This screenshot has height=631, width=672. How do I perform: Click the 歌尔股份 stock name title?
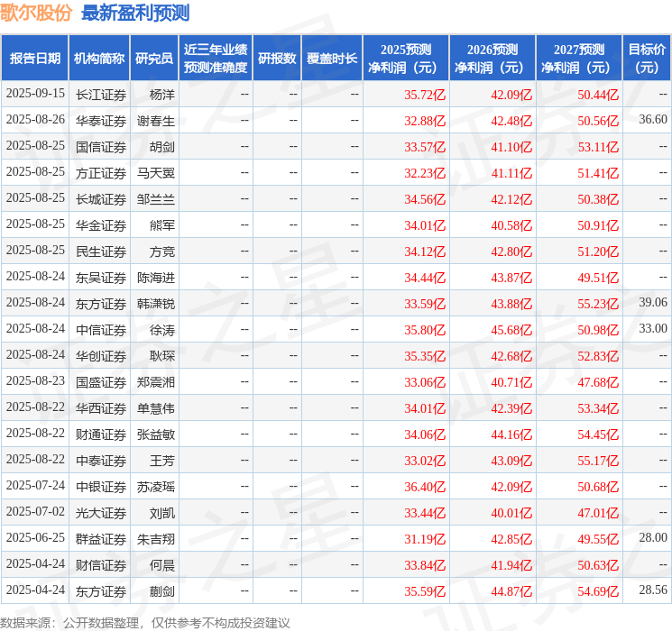click(36, 13)
